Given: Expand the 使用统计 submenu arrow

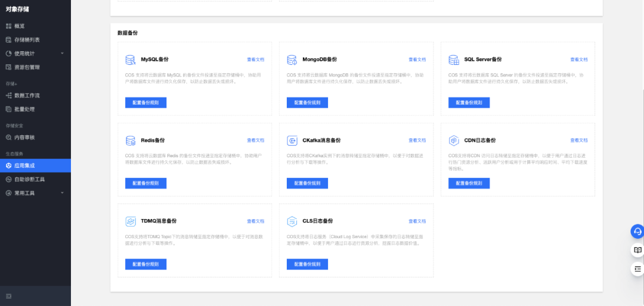Looking at the screenshot, I should pyautogui.click(x=62, y=54).
